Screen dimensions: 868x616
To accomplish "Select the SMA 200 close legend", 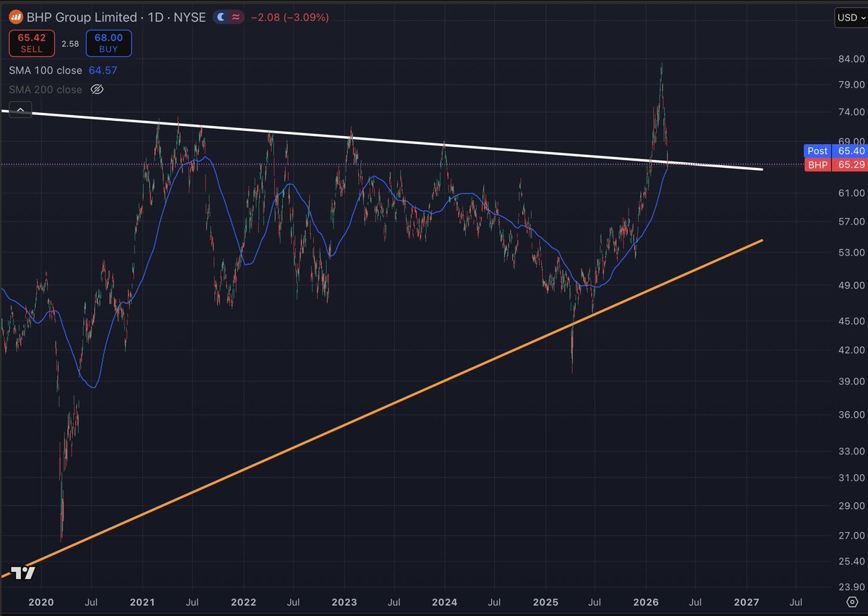I will [46, 90].
